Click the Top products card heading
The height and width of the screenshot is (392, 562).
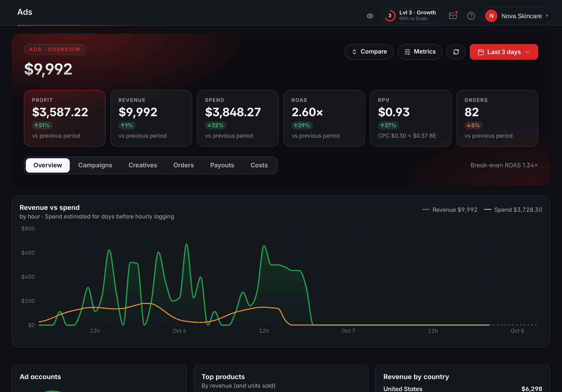223,377
